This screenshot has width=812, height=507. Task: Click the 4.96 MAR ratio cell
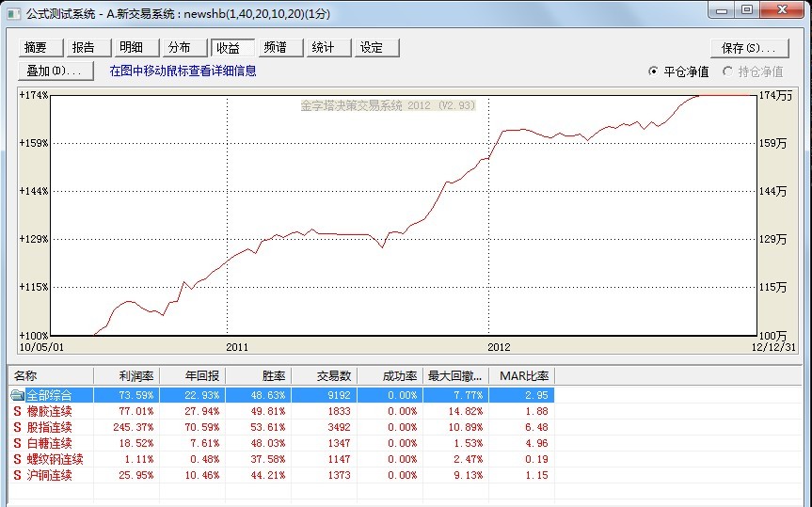pyautogui.click(x=536, y=443)
